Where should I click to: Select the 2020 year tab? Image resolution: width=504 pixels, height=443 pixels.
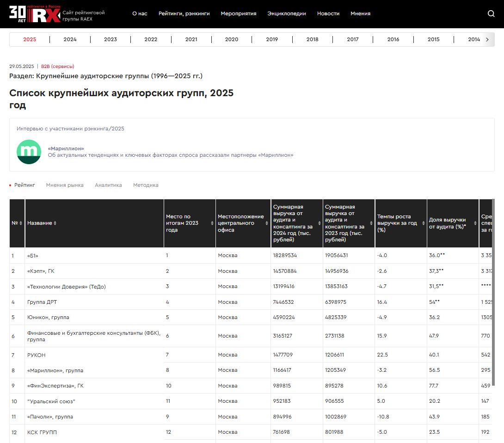point(232,40)
